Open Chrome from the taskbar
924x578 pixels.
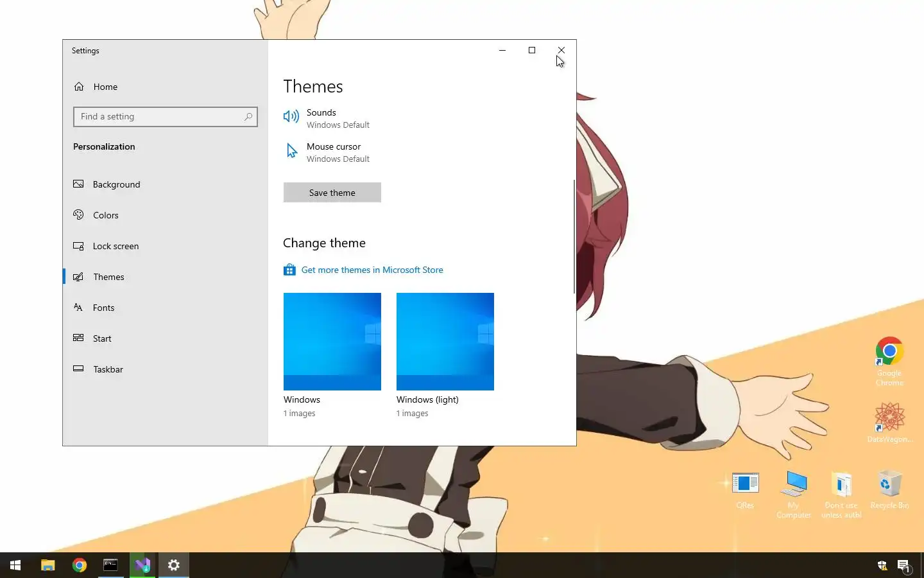point(80,565)
